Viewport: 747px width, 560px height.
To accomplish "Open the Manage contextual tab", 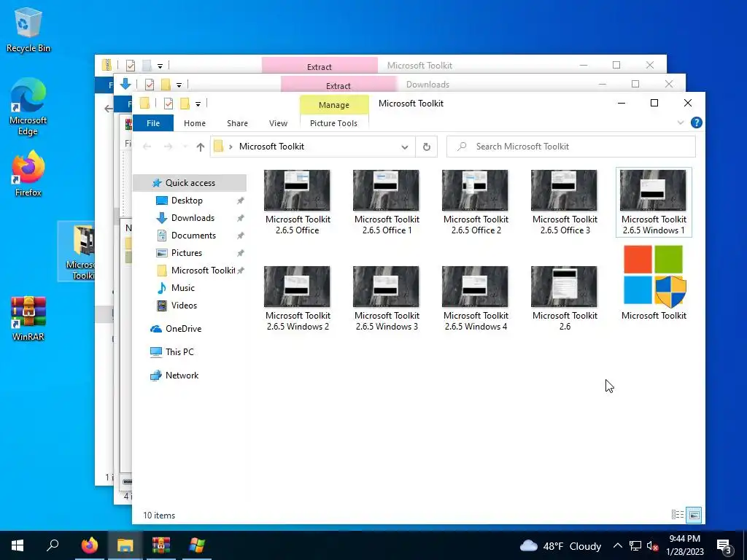I will tap(334, 105).
